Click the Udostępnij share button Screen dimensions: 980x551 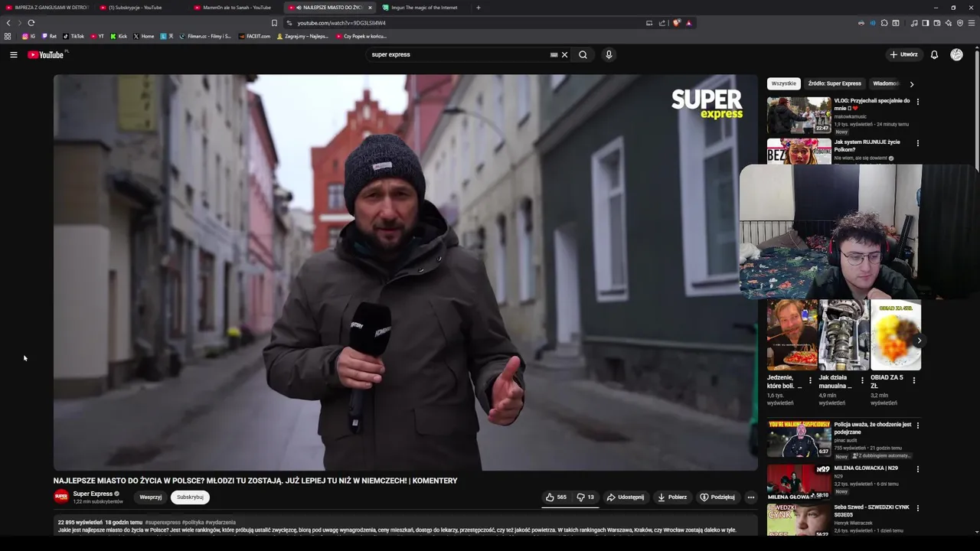[626, 497]
